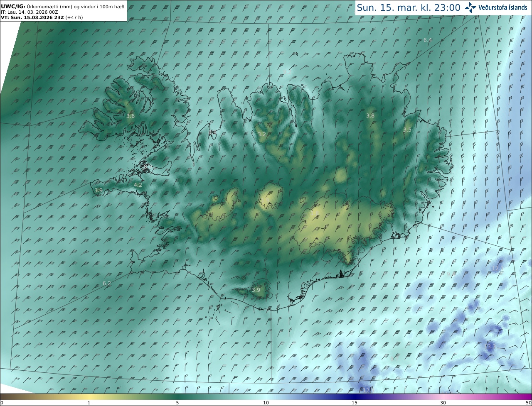Click the 'IT: Lau. 14. 03. 2026 00Z' line
The height and width of the screenshot is (406, 532).
29,12
